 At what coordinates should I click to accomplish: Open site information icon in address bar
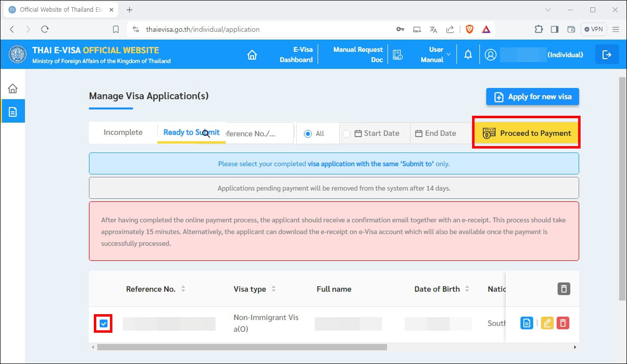click(136, 29)
